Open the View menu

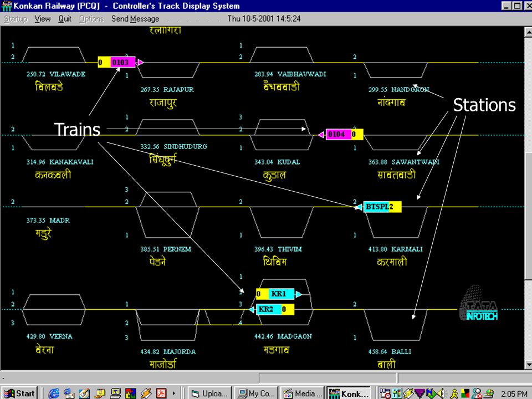tap(43, 19)
